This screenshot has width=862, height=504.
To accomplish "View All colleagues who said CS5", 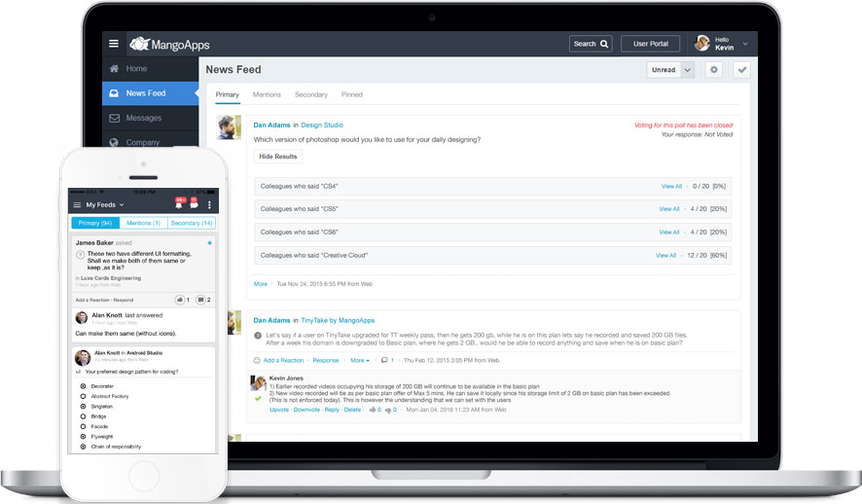I will point(669,209).
